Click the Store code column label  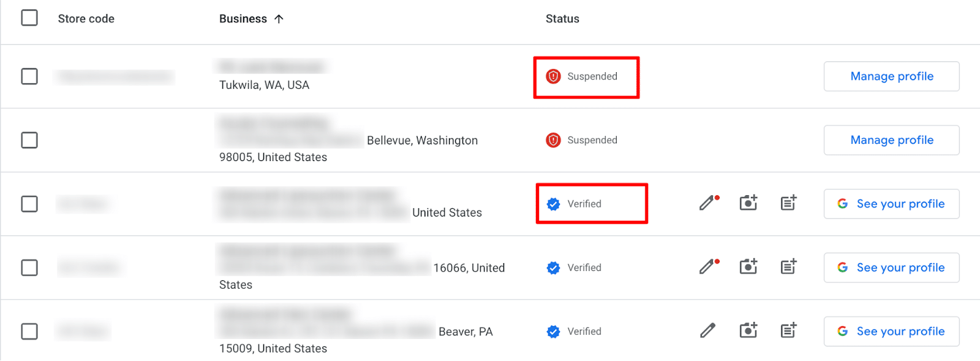click(86, 18)
